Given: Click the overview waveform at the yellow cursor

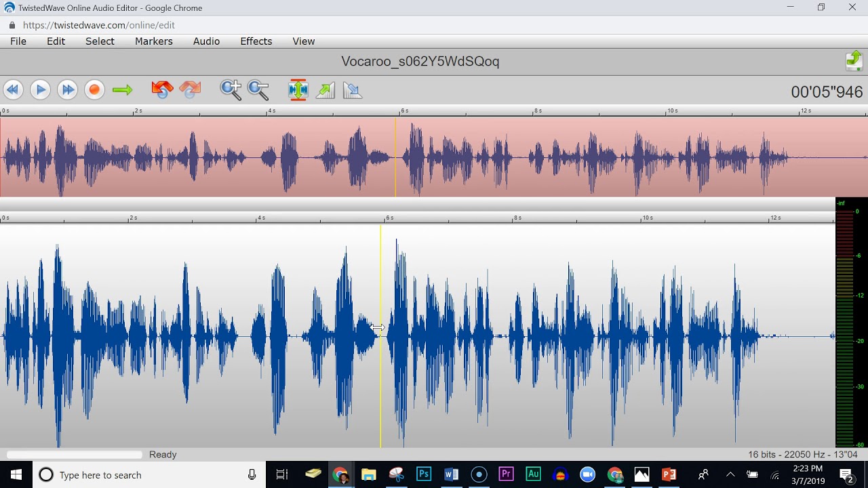Looking at the screenshot, I should [395, 157].
